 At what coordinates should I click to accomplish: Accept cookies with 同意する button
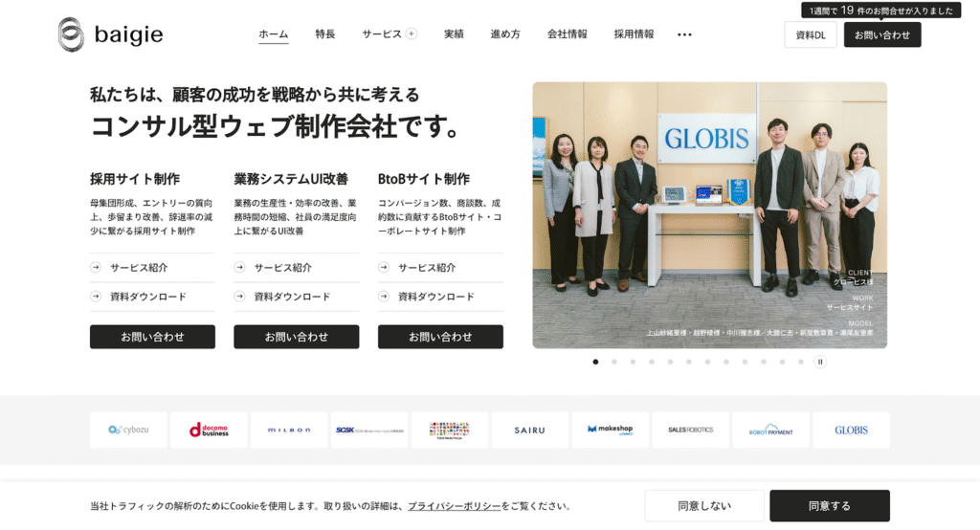pyautogui.click(x=830, y=506)
